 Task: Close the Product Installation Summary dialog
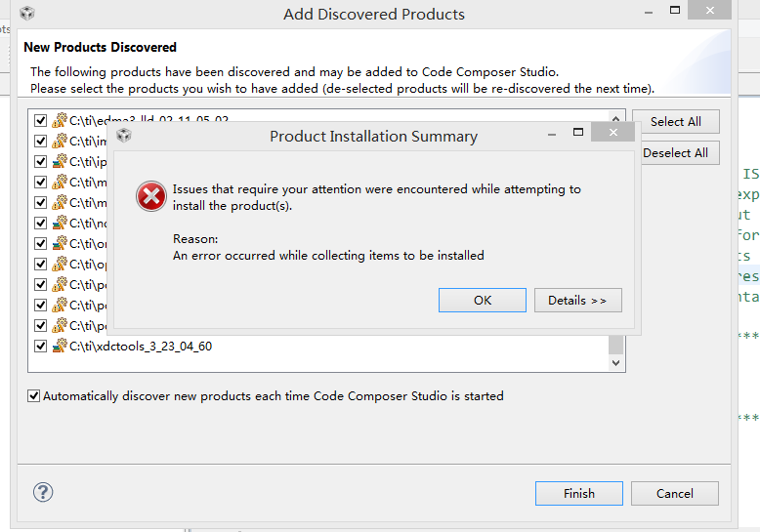pos(612,133)
